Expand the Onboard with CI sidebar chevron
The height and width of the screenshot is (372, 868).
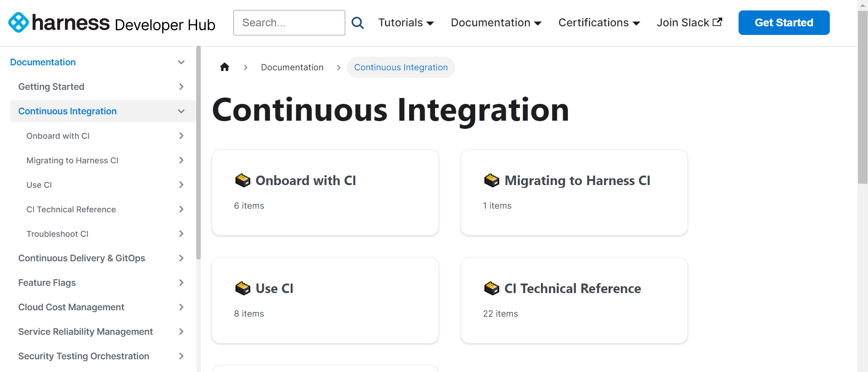(181, 136)
